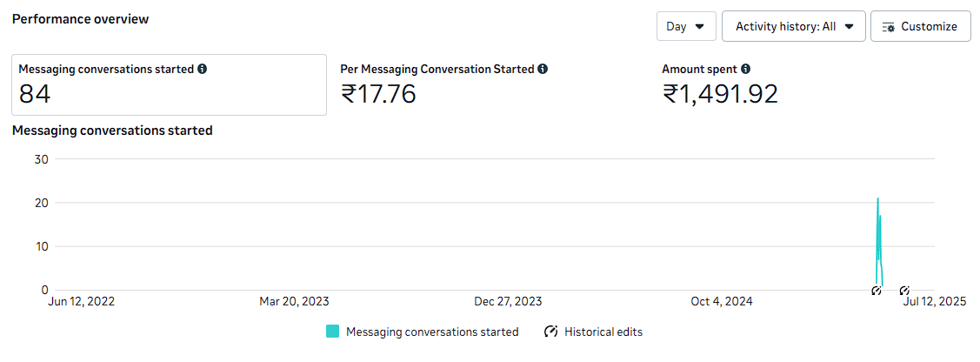The width and height of the screenshot is (980, 362).
Task: Click Historical edits icon in chart legend
Action: coord(550,332)
